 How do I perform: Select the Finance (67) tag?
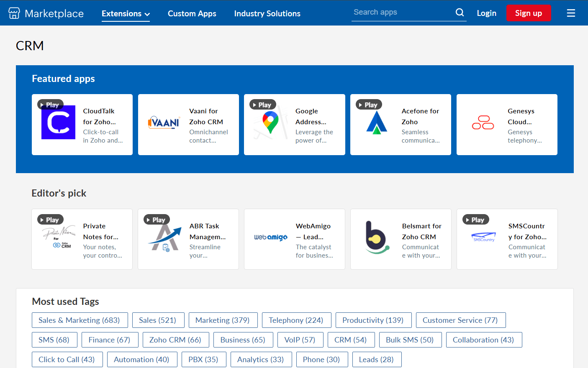[x=110, y=340]
